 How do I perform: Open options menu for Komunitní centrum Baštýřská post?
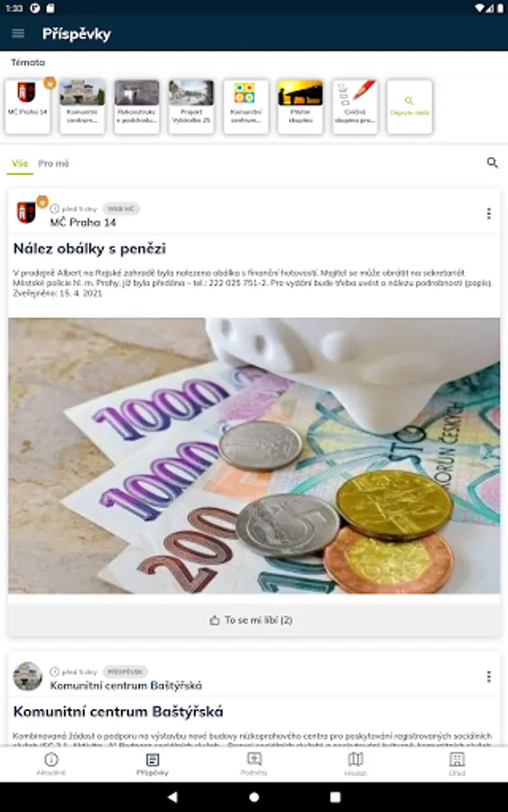(x=488, y=677)
